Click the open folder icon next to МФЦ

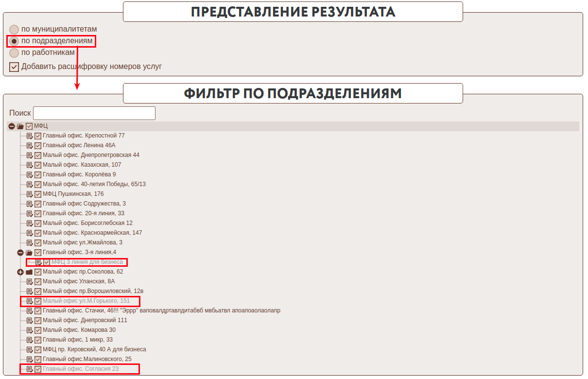20,126
